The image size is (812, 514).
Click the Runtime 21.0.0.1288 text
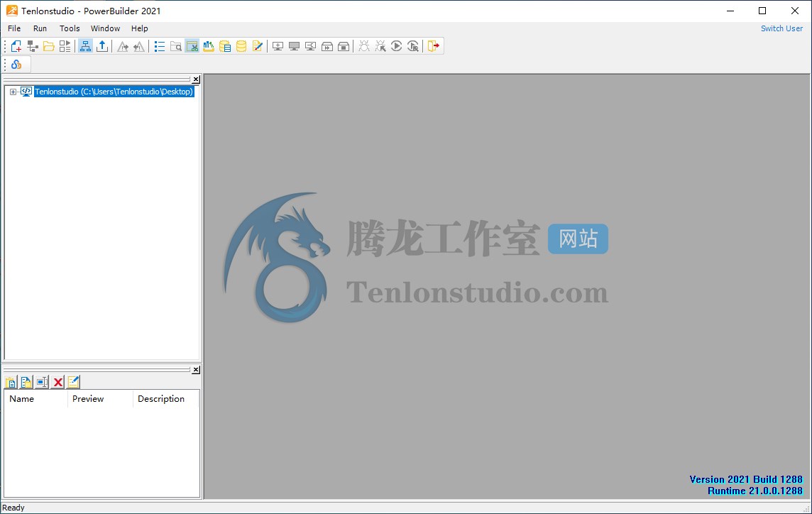tap(755, 491)
